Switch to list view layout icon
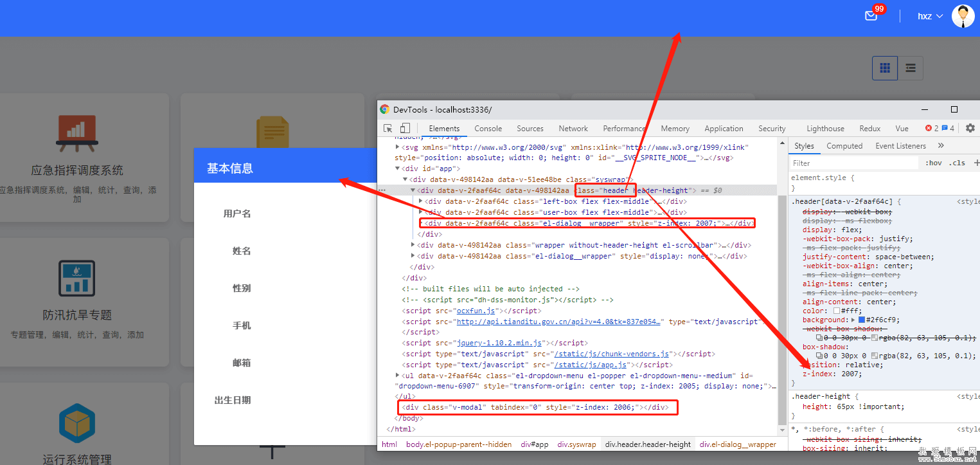 [910, 68]
